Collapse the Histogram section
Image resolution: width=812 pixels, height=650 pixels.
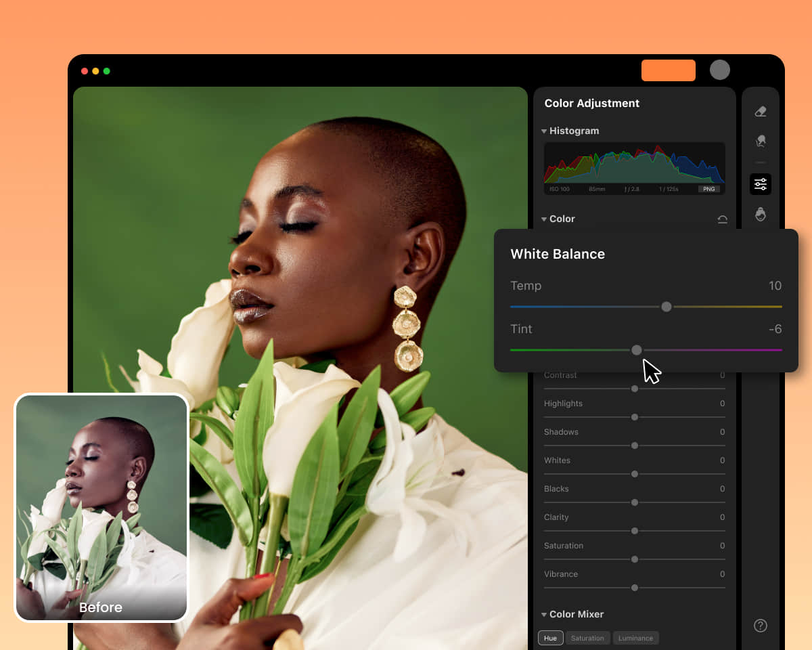(x=544, y=131)
